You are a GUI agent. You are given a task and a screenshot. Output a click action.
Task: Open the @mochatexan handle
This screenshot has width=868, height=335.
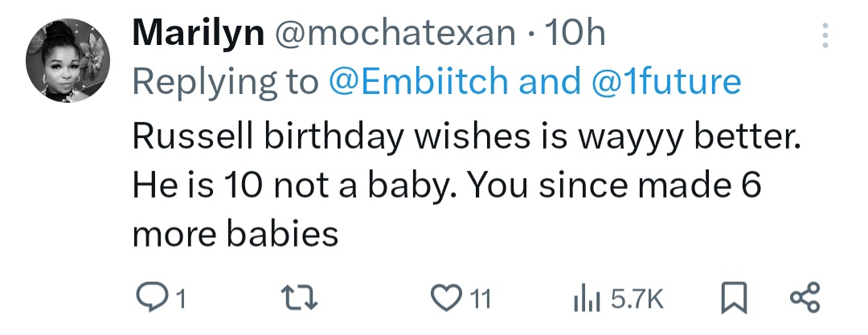[395, 33]
